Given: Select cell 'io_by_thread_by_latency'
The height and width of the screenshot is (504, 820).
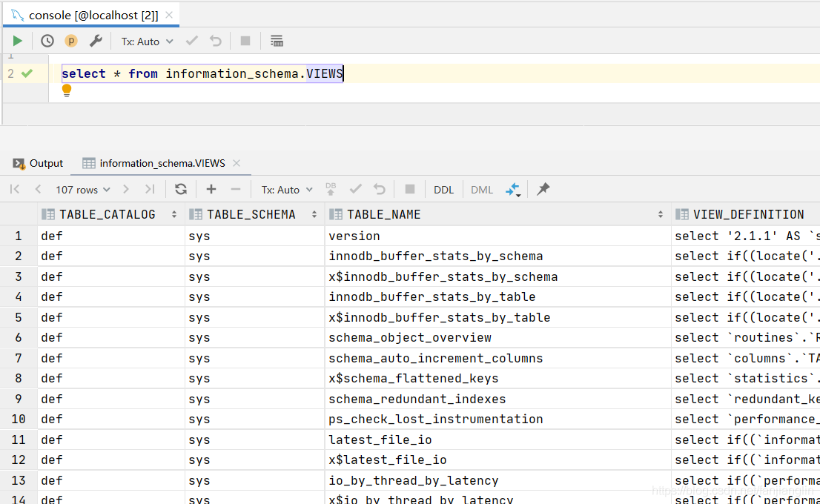Looking at the screenshot, I should [x=497, y=480].
